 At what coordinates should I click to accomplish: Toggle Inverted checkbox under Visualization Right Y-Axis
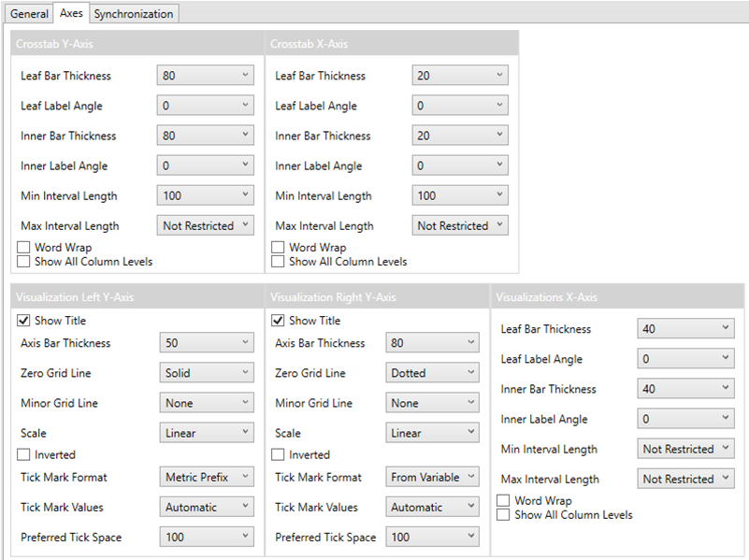(278, 454)
